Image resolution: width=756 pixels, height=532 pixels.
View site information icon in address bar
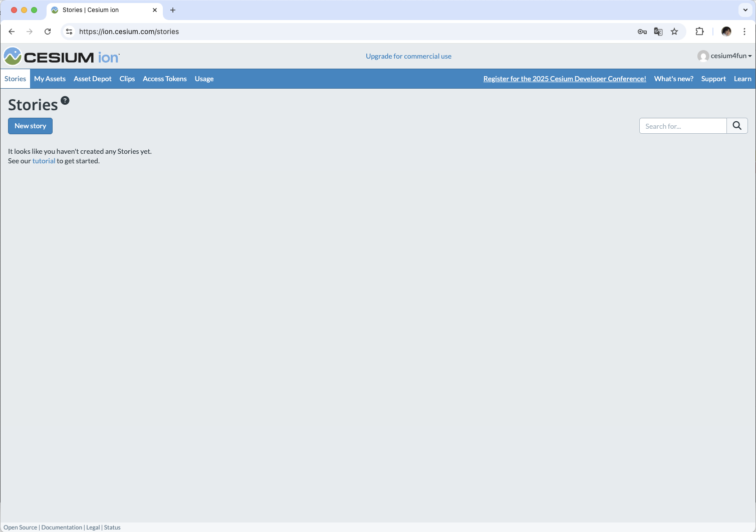coord(69,32)
